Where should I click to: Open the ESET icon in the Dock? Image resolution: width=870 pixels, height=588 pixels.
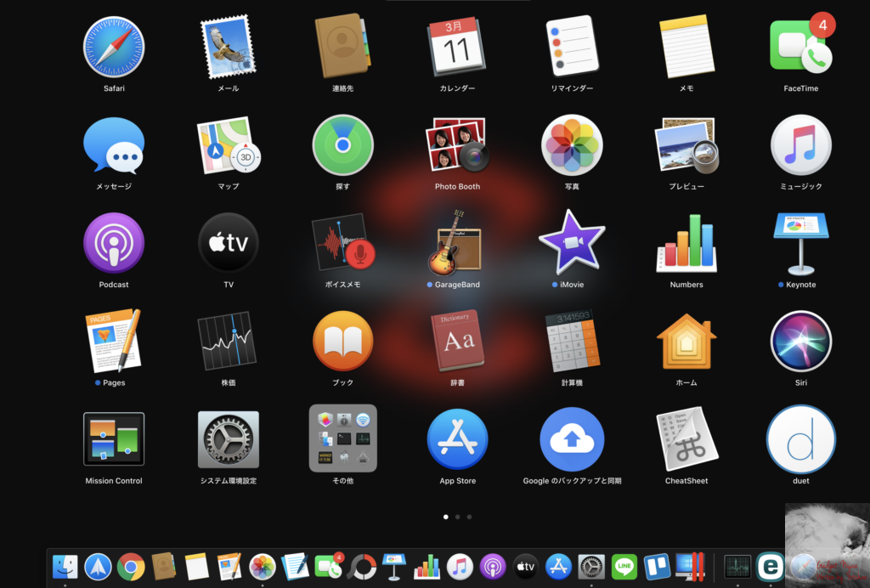tap(770, 567)
